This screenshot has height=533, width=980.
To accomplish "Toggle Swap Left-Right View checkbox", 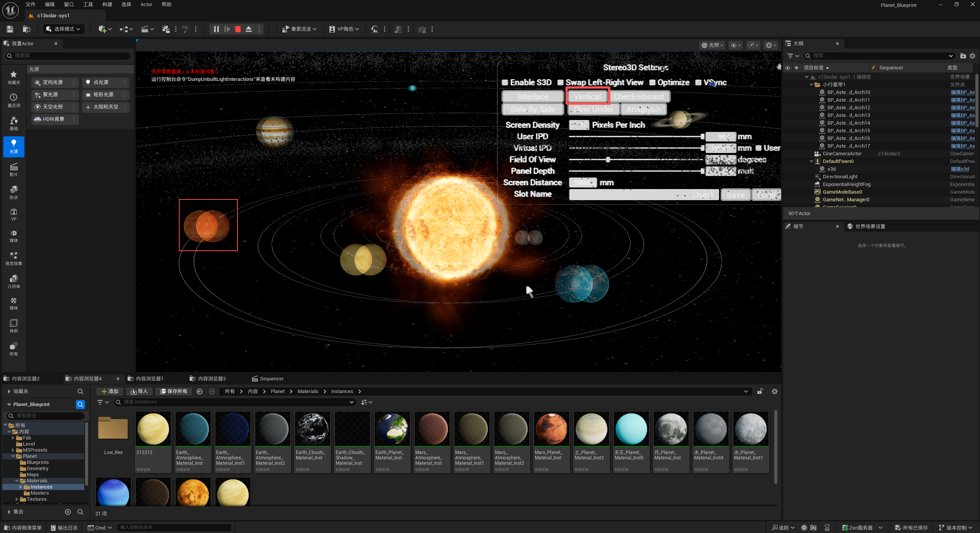I will coord(560,82).
